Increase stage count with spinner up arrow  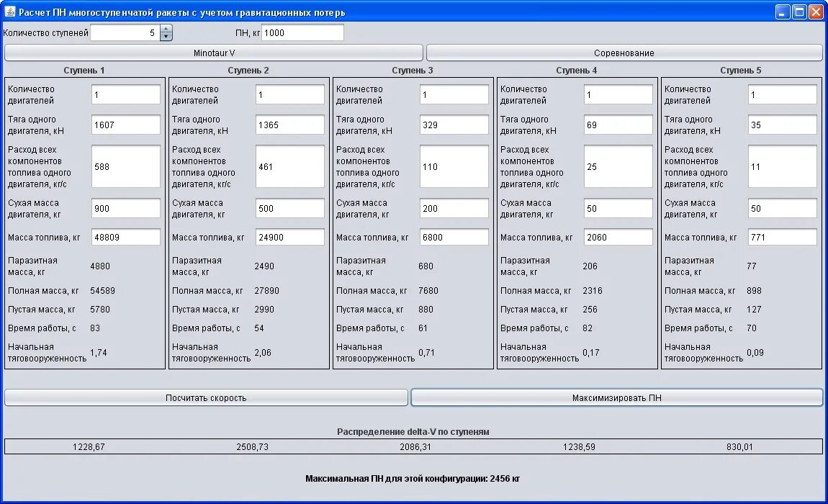coord(166,29)
